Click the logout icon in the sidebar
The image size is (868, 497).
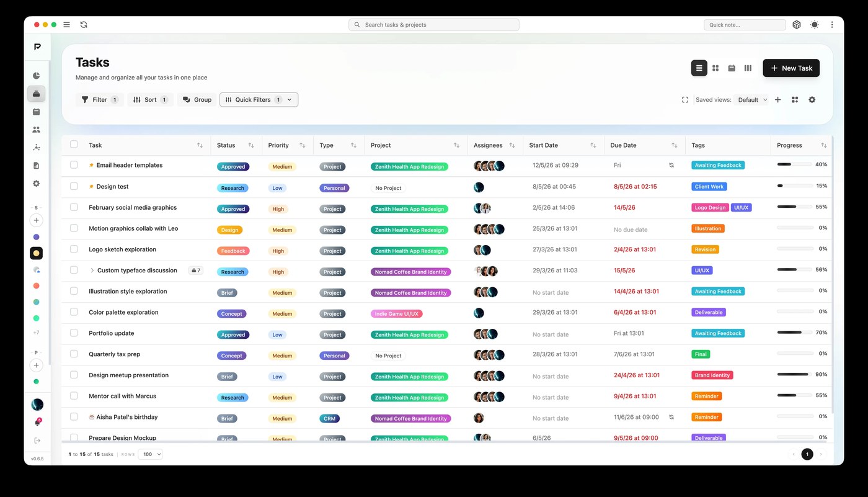(37, 441)
